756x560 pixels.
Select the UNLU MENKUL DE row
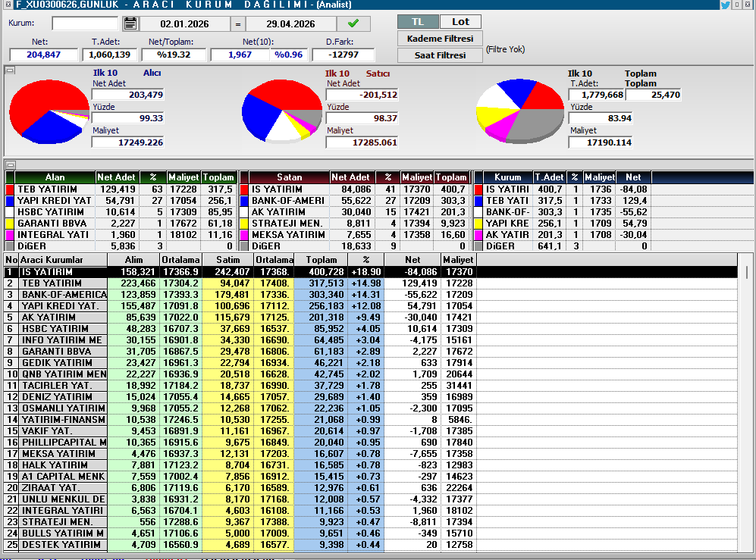pos(370,499)
